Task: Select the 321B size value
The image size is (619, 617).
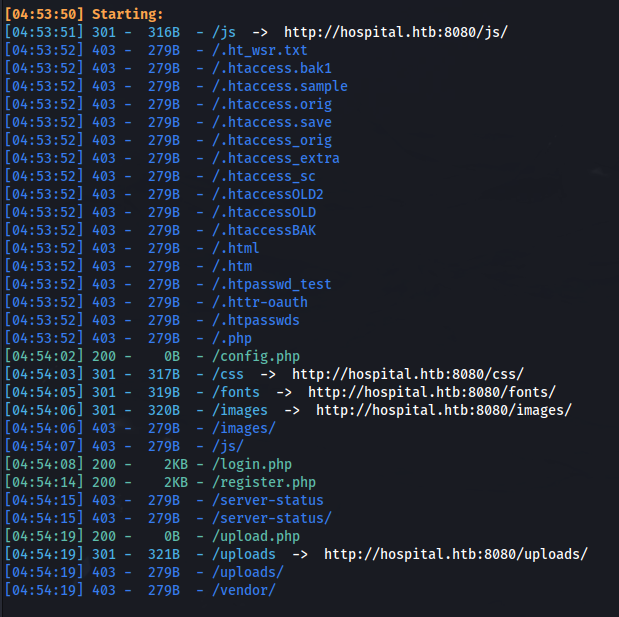Action: [x=164, y=554]
